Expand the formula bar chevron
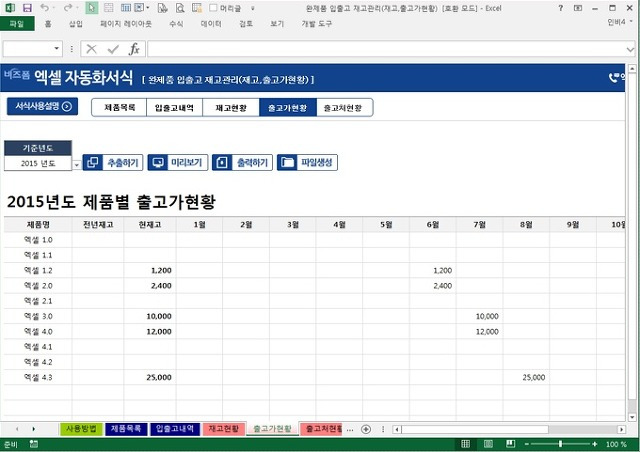The width and height of the screenshot is (640, 452). click(630, 49)
